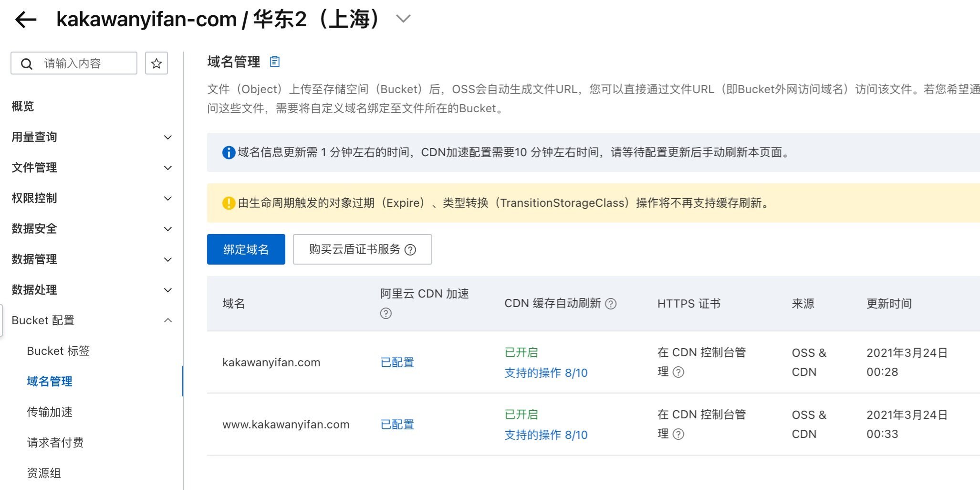Click help icon on 购买云盾证书服务 button
Screen dimensions: 980x490
click(410, 250)
